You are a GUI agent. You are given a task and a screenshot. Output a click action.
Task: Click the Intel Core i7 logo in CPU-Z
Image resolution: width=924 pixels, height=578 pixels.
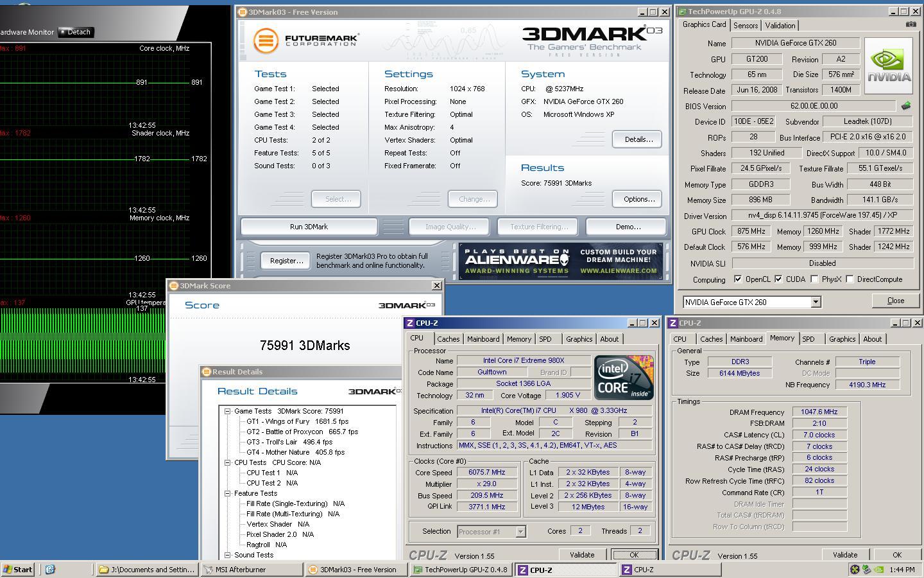coord(624,377)
